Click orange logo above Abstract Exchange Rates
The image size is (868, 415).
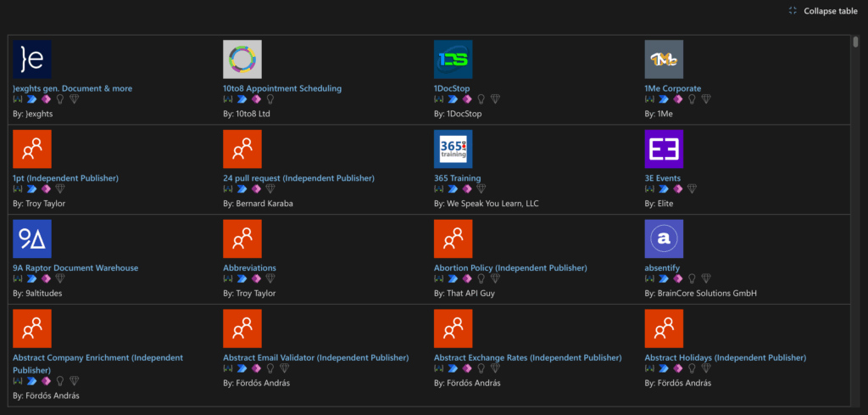(x=453, y=328)
